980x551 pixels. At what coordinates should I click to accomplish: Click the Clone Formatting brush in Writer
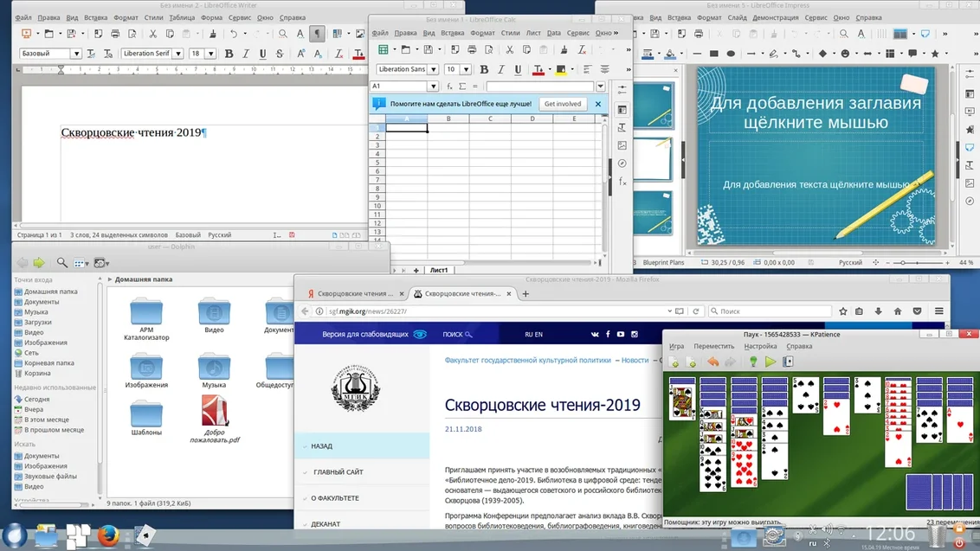point(212,34)
